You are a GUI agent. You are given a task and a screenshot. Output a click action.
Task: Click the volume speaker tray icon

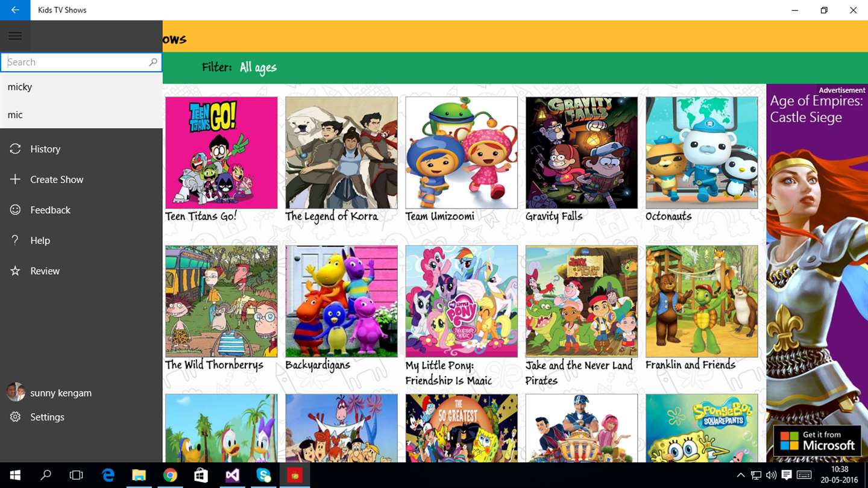click(x=771, y=475)
